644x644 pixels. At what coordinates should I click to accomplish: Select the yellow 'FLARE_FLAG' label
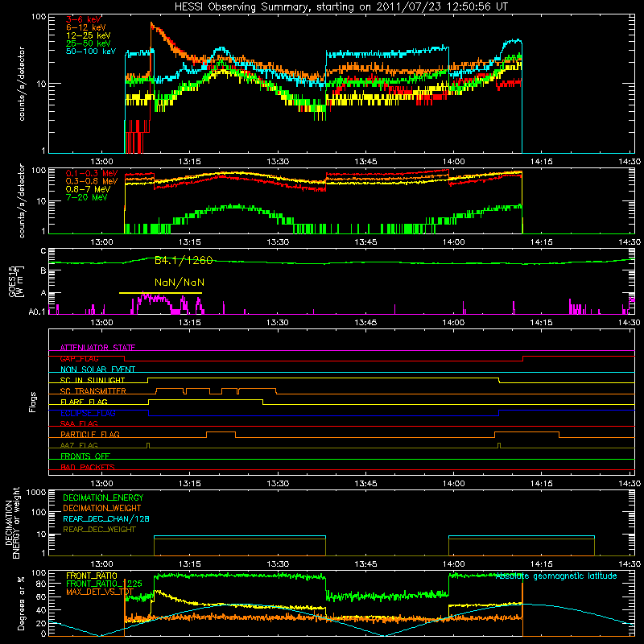pos(84,402)
